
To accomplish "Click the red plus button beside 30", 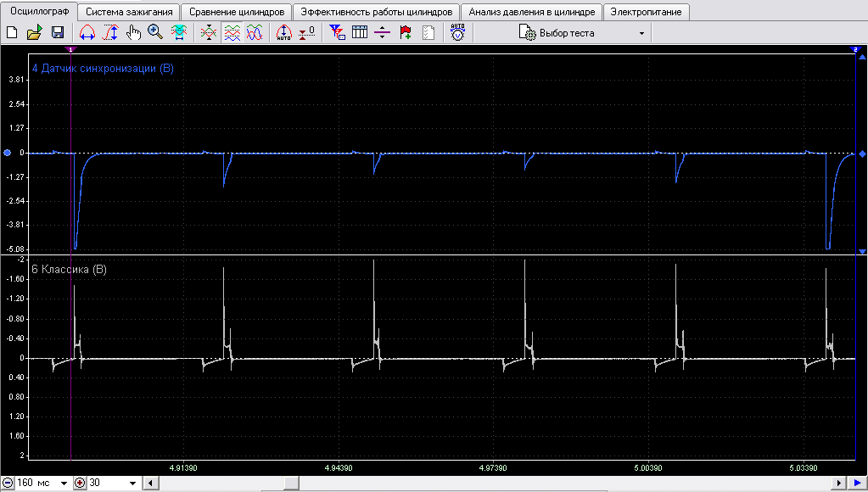I will pyautogui.click(x=81, y=484).
